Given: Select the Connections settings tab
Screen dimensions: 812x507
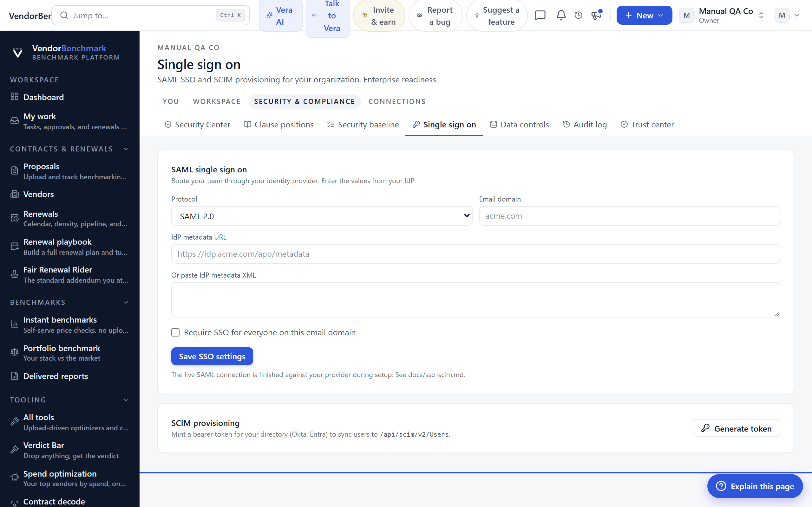Looking at the screenshot, I should [397, 101].
